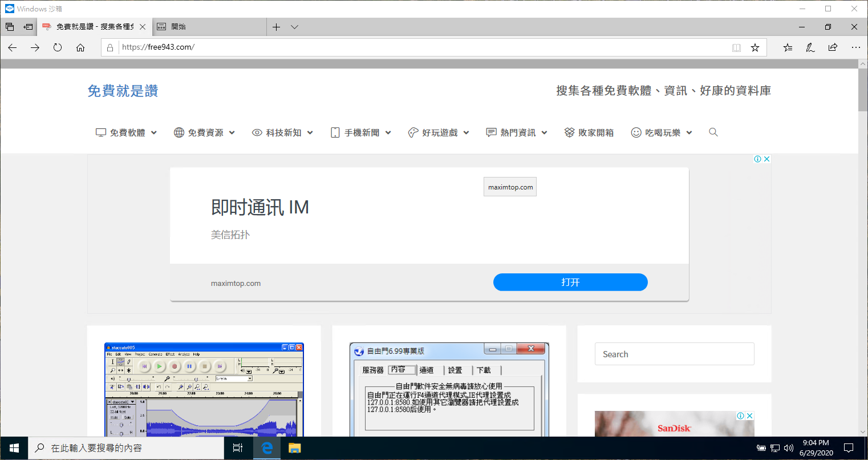Refresh the current page
Viewport: 868px width, 460px height.
pos(57,47)
